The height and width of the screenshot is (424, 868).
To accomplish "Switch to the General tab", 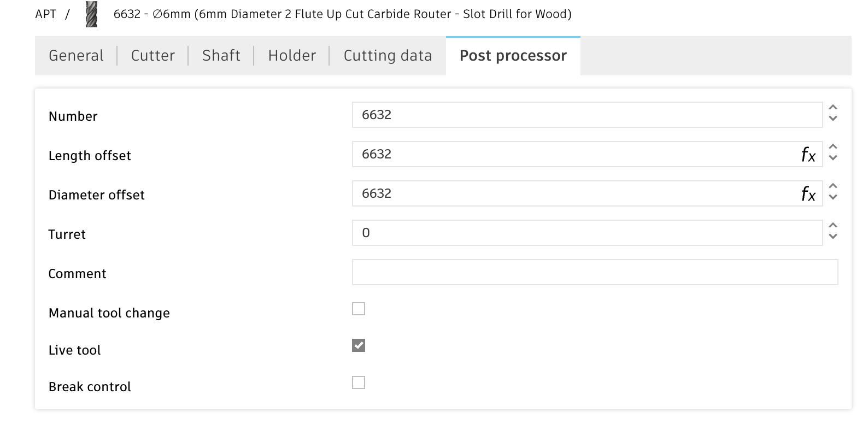I will click(x=76, y=56).
